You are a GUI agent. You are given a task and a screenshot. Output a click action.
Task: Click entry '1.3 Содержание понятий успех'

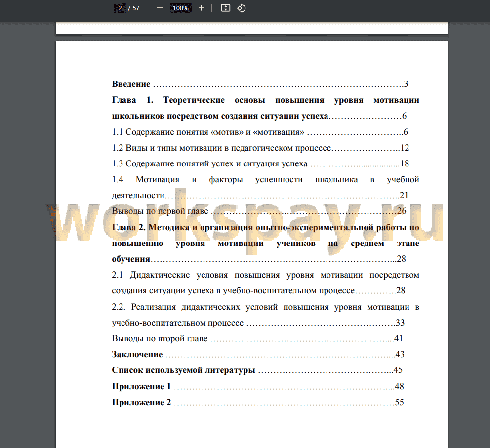(261, 163)
